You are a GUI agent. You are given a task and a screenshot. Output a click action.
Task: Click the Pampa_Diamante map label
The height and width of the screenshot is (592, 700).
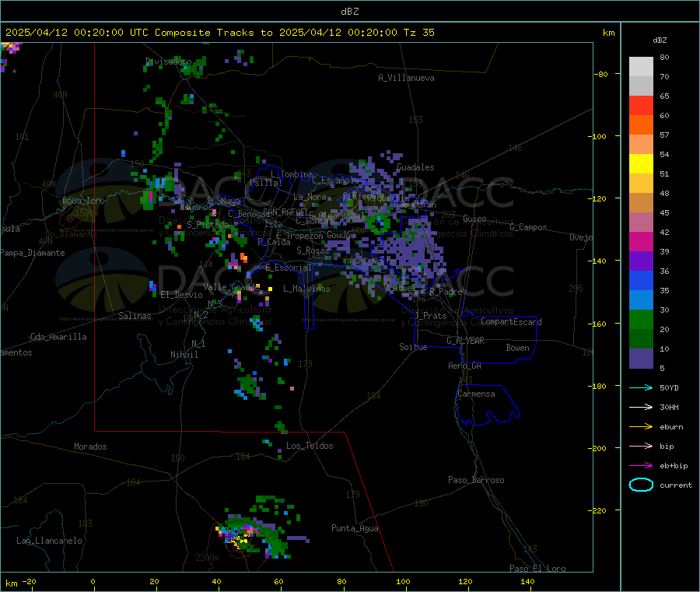(x=33, y=253)
